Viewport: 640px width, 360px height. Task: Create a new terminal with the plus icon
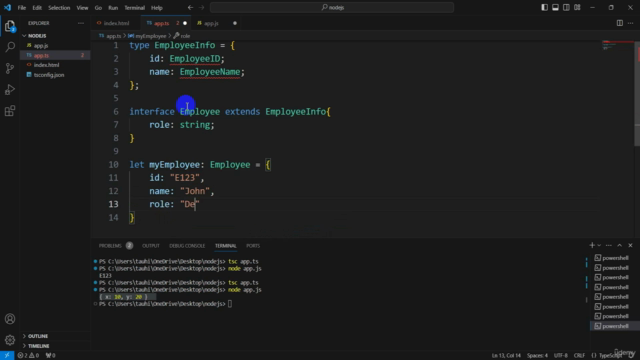click(592, 245)
